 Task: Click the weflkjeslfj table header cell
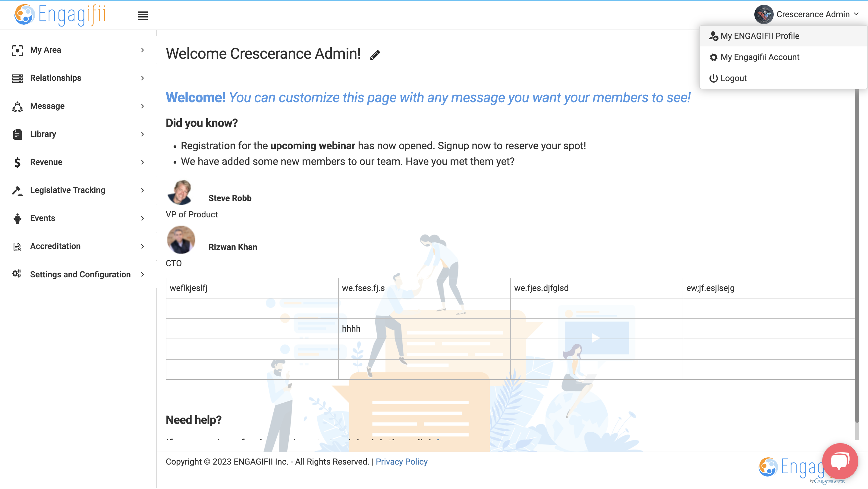coord(252,288)
